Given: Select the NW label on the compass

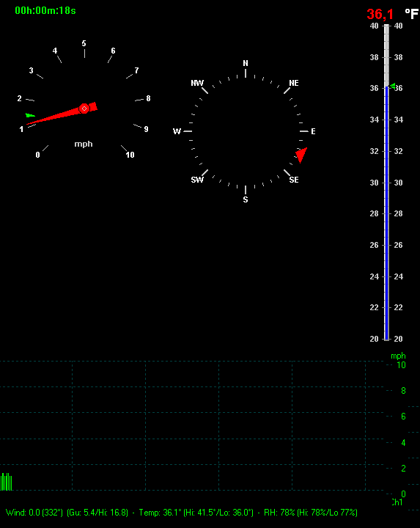Looking at the screenshot, I should [x=197, y=83].
